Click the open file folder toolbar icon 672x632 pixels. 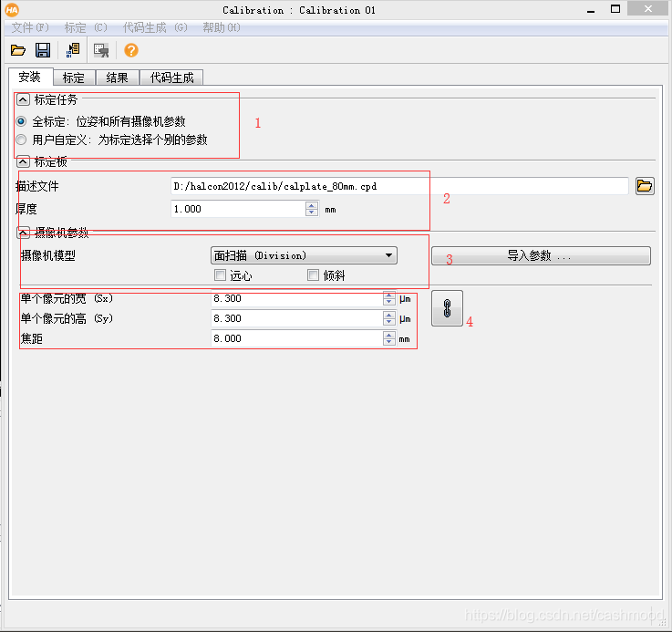17,50
